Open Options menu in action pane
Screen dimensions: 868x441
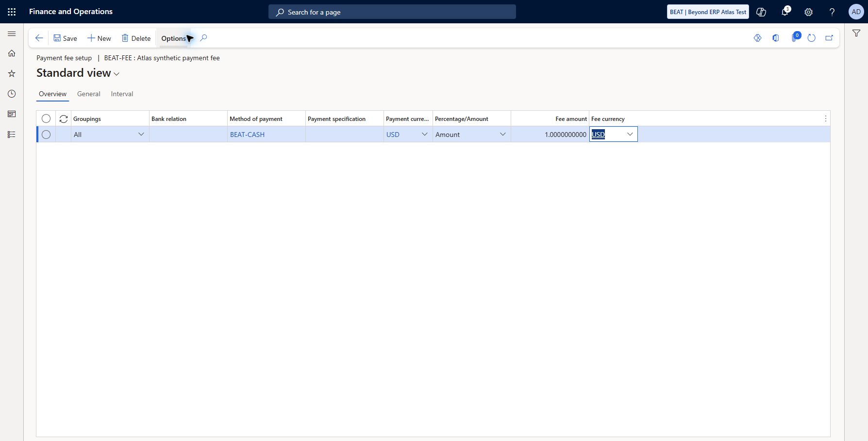[173, 38]
